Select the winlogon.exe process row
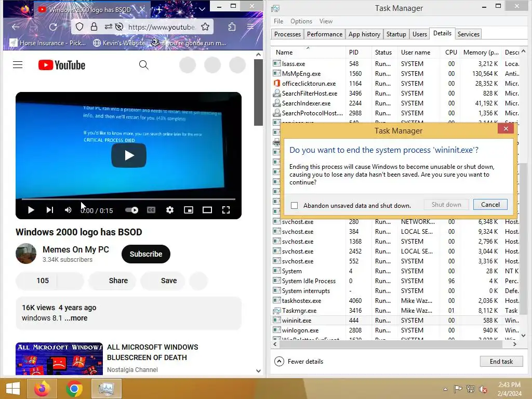Viewport: 532px width, 399px height. click(395, 330)
